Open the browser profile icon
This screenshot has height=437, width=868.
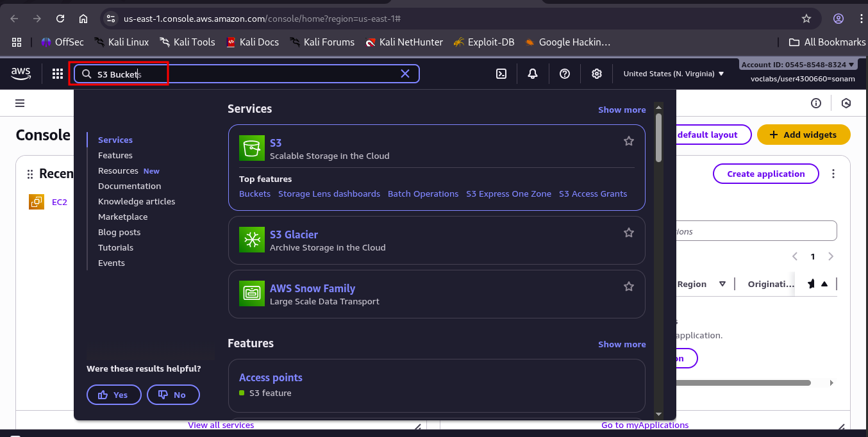[x=839, y=19]
